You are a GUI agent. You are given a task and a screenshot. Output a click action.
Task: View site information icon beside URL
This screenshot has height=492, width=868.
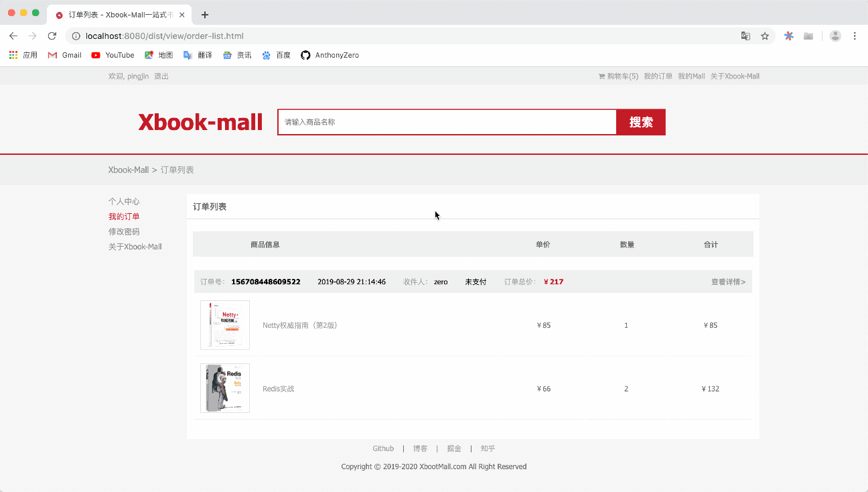point(76,36)
